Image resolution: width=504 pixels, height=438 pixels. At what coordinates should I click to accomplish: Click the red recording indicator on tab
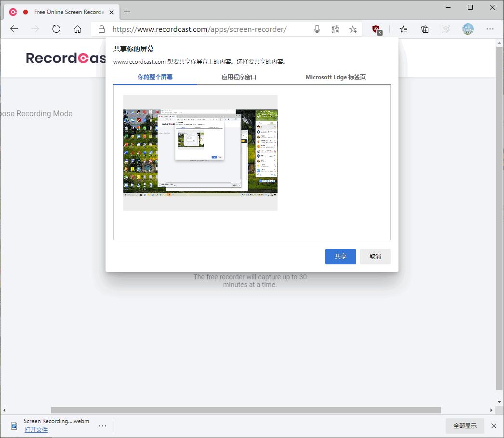click(26, 12)
